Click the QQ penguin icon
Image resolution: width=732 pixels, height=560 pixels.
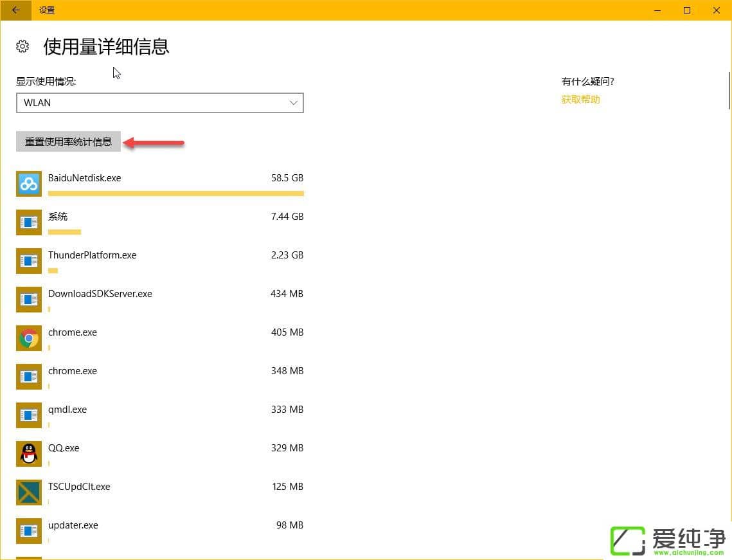click(x=28, y=454)
